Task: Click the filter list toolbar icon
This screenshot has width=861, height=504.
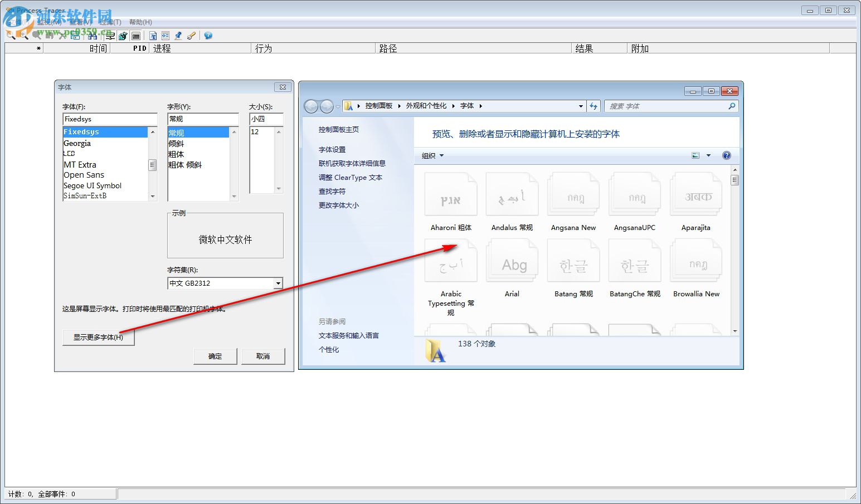Action: tap(166, 35)
